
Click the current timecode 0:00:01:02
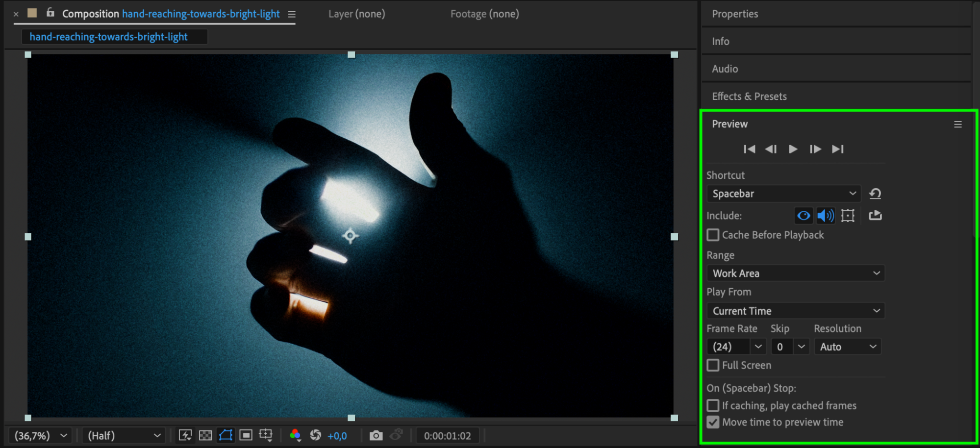[x=447, y=436]
